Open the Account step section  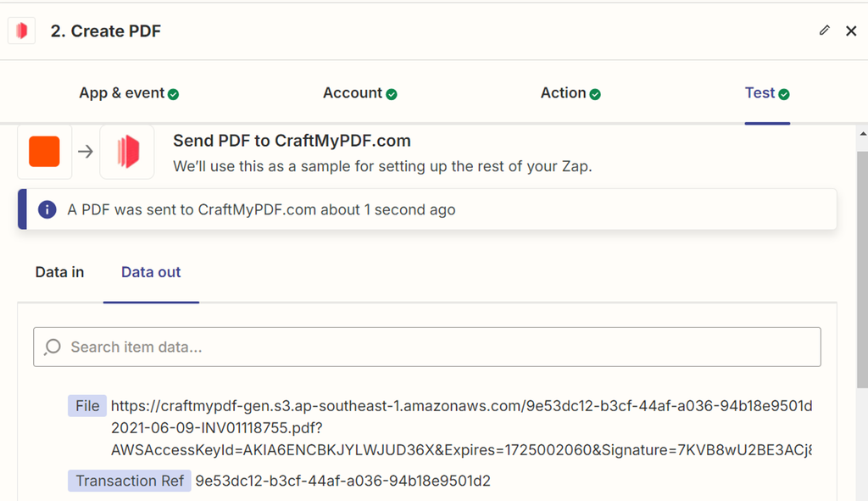pyautogui.click(x=352, y=93)
